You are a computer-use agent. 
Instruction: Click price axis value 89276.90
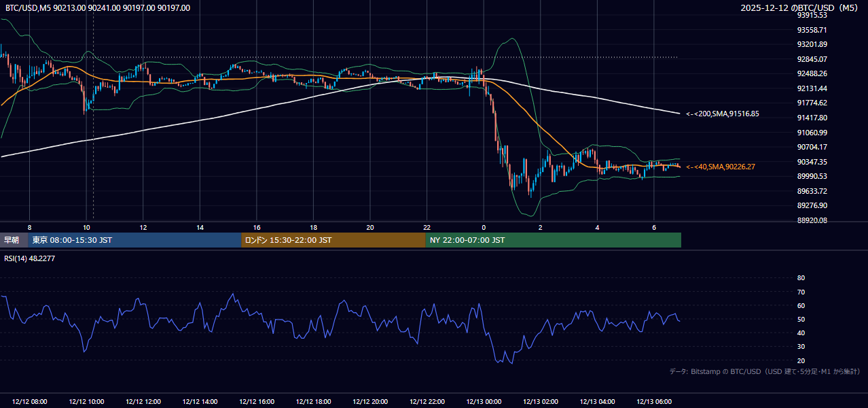click(x=813, y=205)
